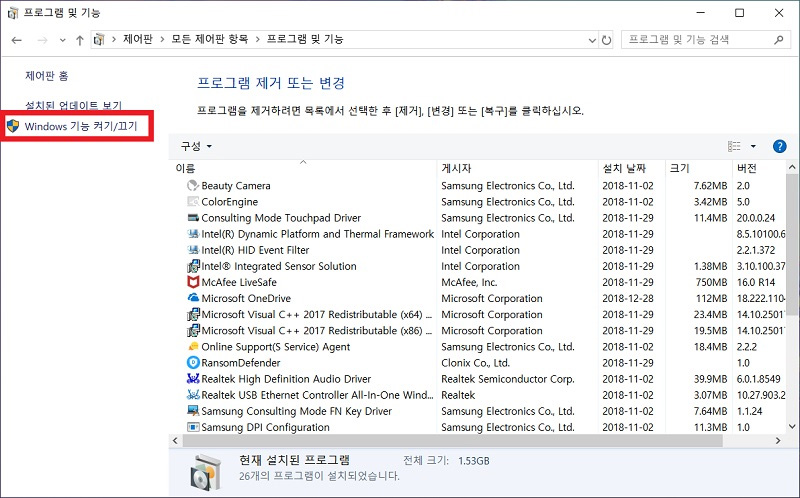Open 설치된 업데이트 보기 link
Screen dimensions: 800x498
[73, 105]
